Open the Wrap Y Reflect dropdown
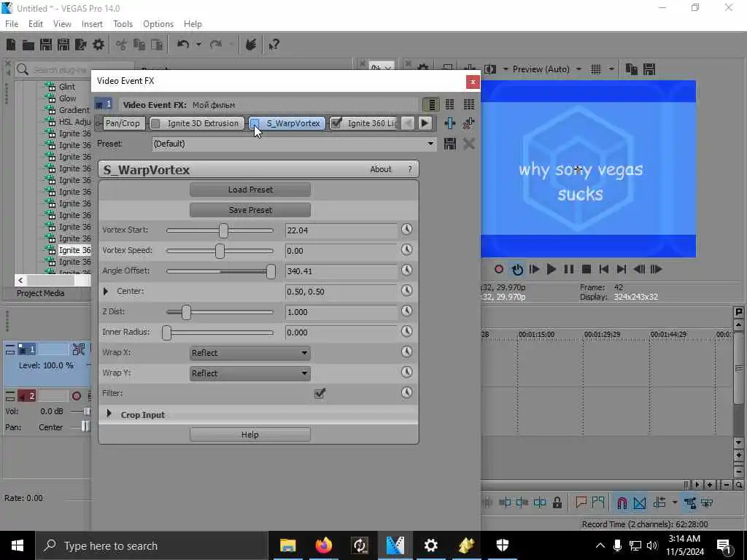The image size is (747, 560). [x=249, y=373]
